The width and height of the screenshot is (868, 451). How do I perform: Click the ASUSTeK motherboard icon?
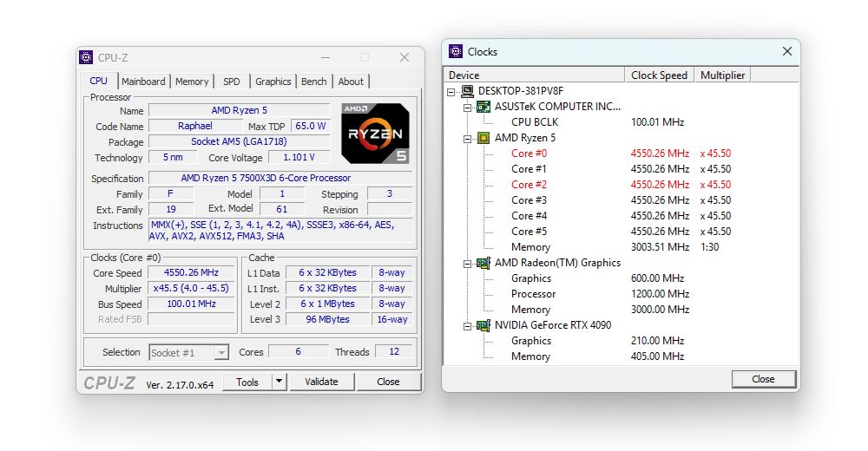483,107
